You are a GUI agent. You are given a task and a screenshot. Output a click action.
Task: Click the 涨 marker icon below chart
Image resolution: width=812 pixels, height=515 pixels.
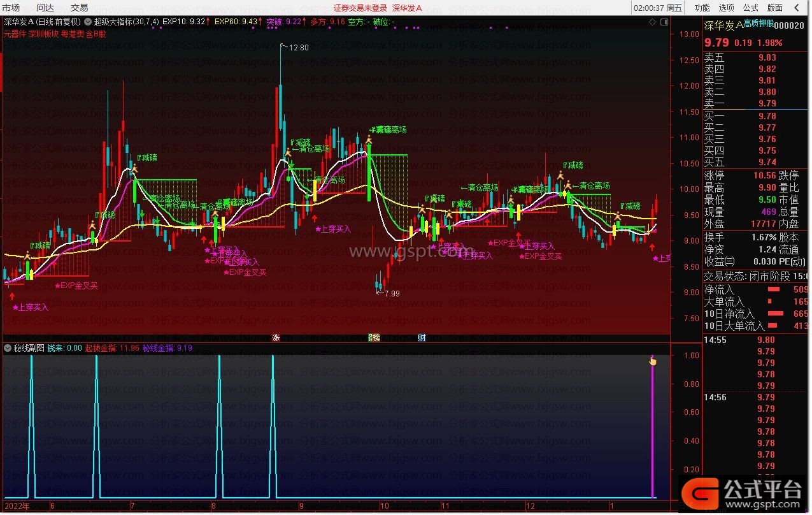[x=276, y=338]
